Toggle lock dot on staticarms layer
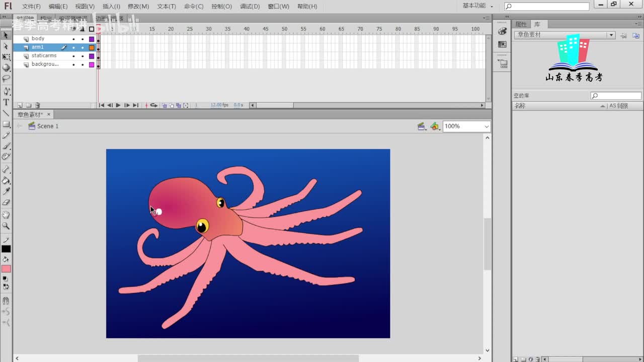 click(83, 56)
